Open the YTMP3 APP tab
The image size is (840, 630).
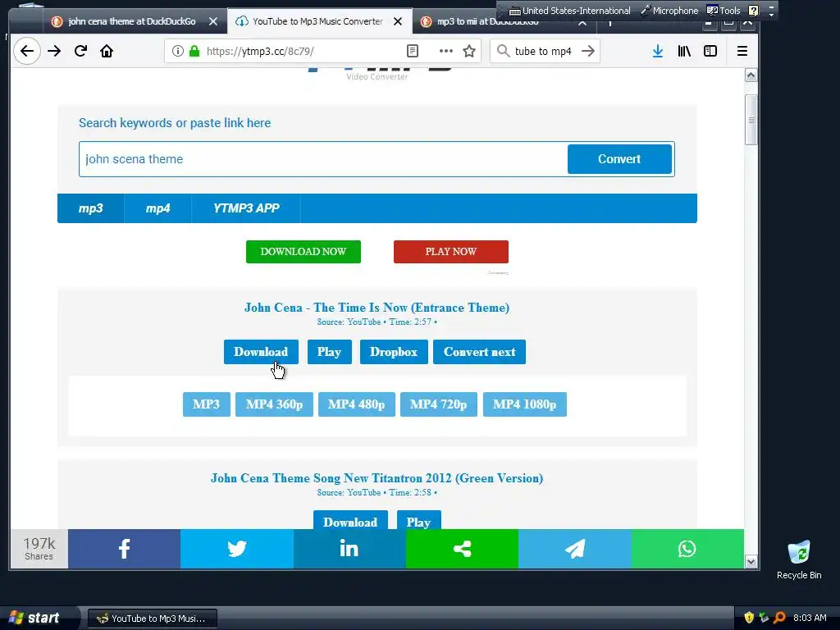pyautogui.click(x=246, y=208)
